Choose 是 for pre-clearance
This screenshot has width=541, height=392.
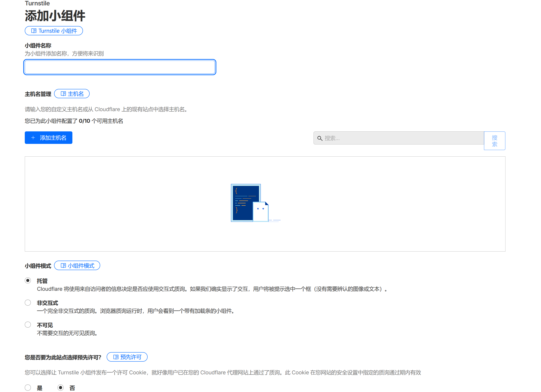tap(28, 388)
